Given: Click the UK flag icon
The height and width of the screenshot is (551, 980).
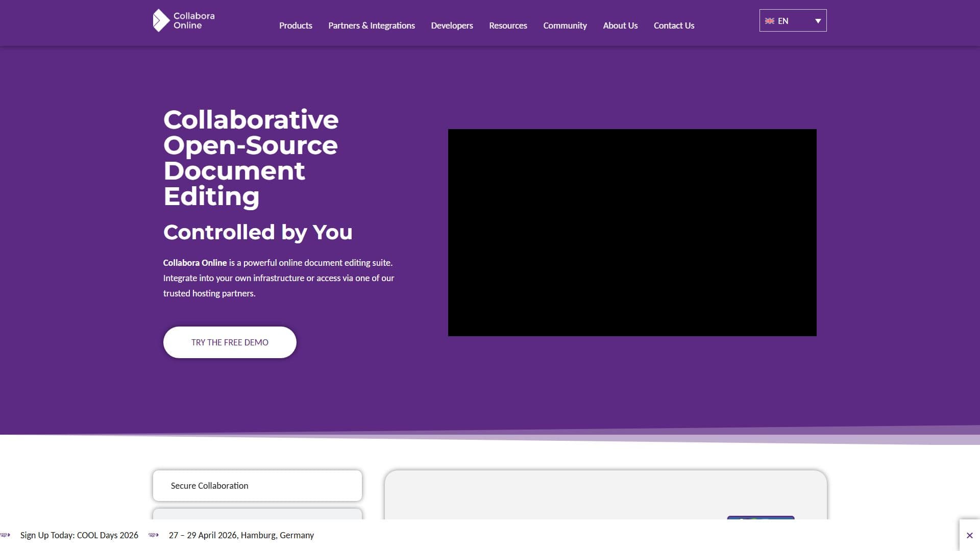Looking at the screenshot, I should (x=769, y=21).
